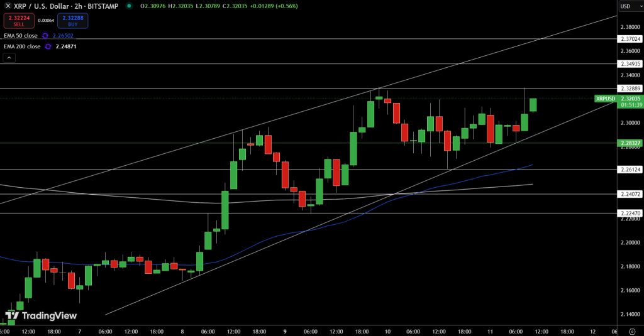Click the green market status dot

(129, 6)
